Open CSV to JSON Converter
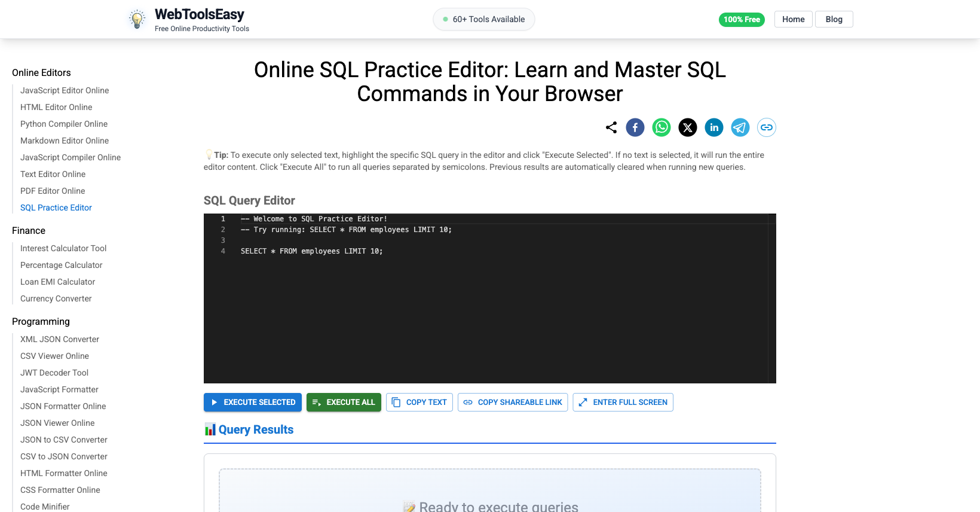This screenshot has width=980, height=512. [64, 456]
